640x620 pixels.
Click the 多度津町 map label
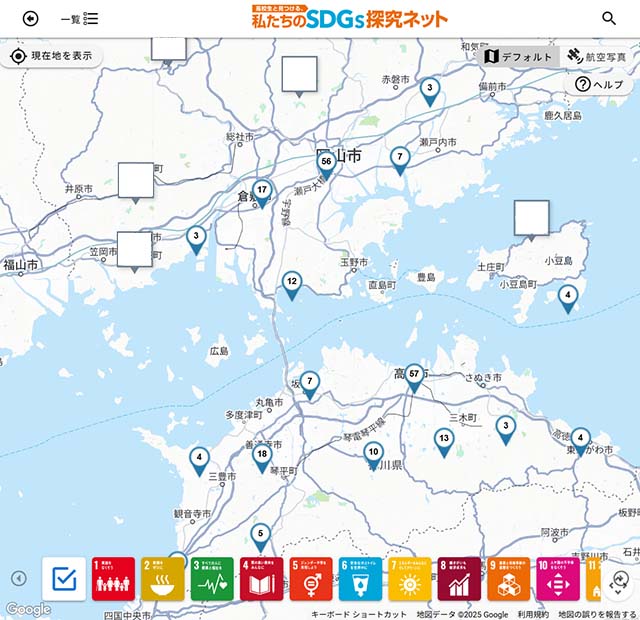tap(244, 415)
